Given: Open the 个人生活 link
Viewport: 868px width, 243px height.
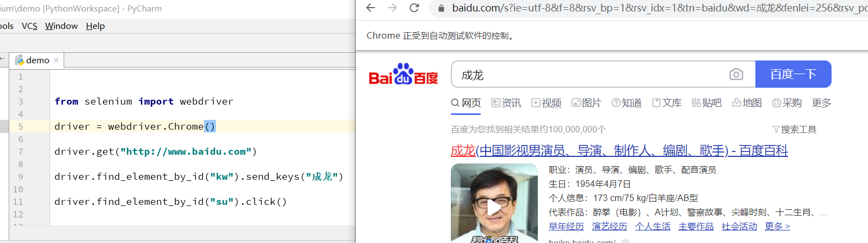Looking at the screenshot, I should point(653,226).
